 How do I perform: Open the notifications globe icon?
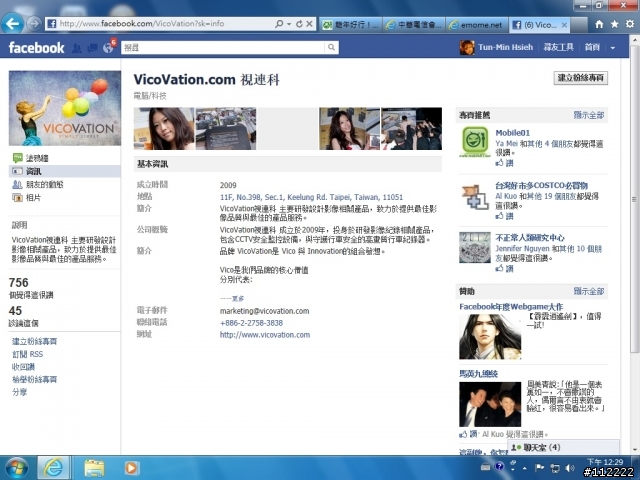tap(108, 48)
